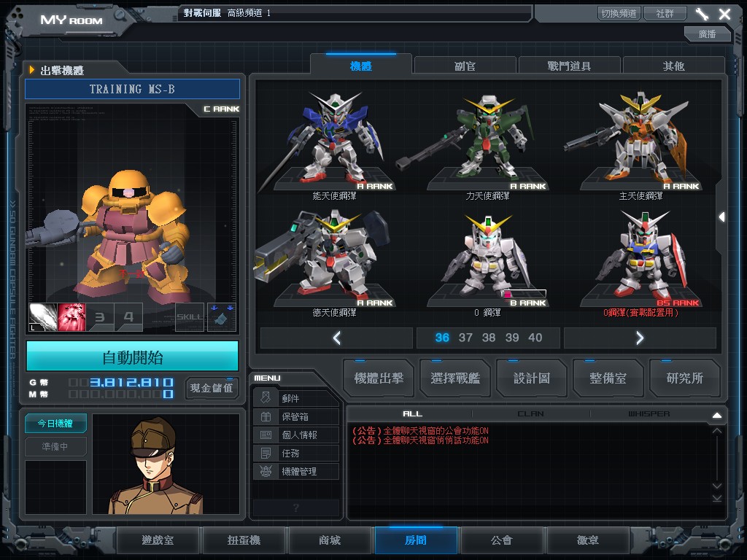Click the SKILL slot icon
Screen dimensions: 747x560
190,316
